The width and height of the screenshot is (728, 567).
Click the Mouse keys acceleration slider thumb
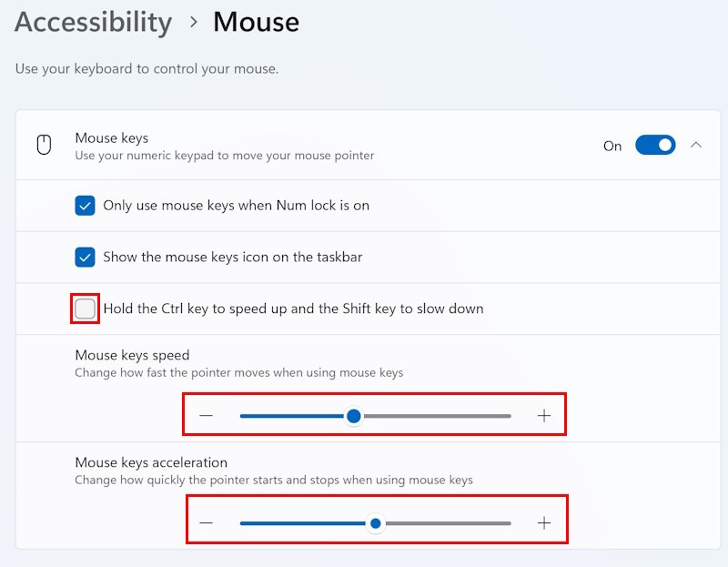tap(375, 523)
